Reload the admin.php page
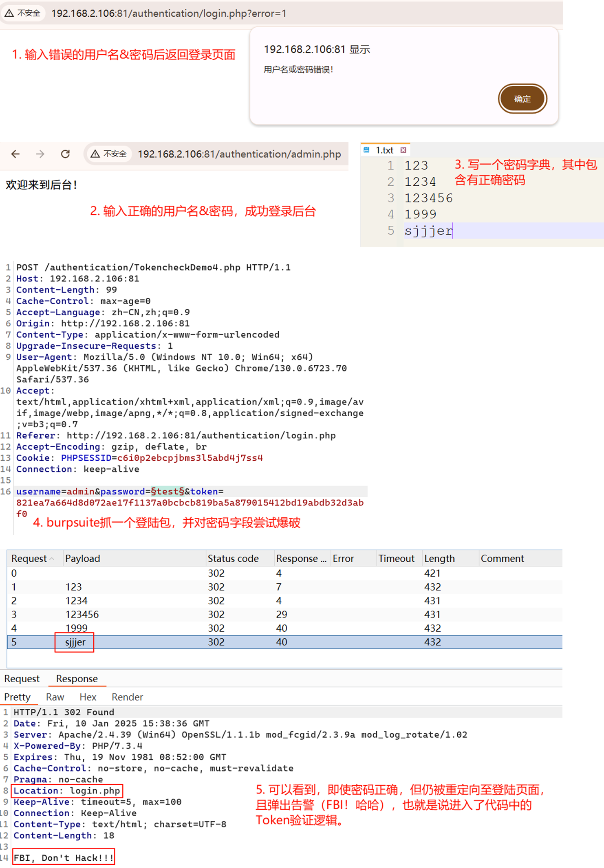This screenshot has height=868, width=604. pyautogui.click(x=65, y=154)
